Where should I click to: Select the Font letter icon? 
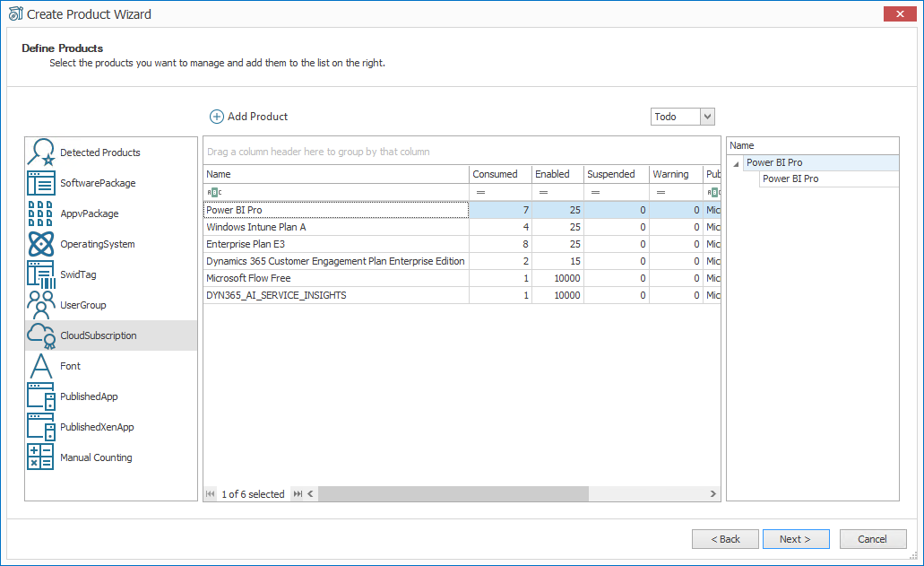tap(41, 366)
